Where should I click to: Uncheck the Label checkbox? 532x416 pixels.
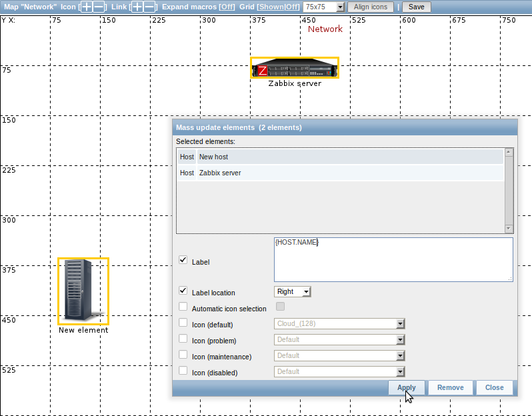[183, 260]
